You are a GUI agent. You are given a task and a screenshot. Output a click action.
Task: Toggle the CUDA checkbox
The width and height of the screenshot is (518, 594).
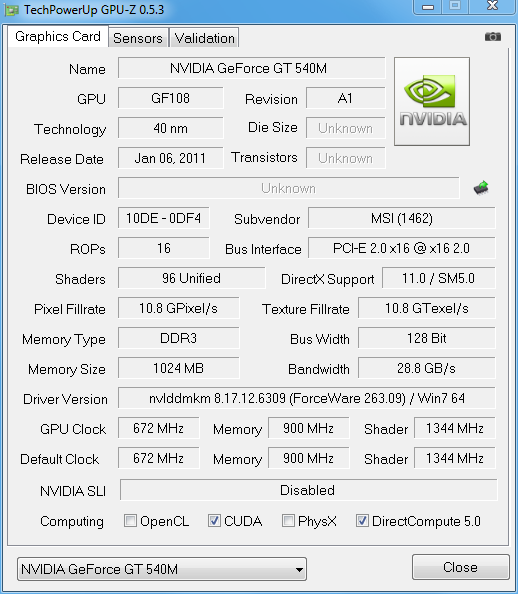(214, 521)
